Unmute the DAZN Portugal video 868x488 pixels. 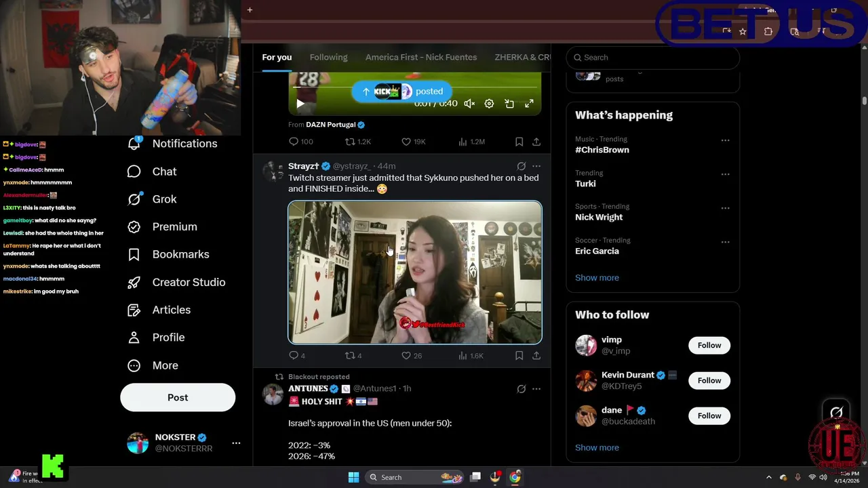coord(469,104)
